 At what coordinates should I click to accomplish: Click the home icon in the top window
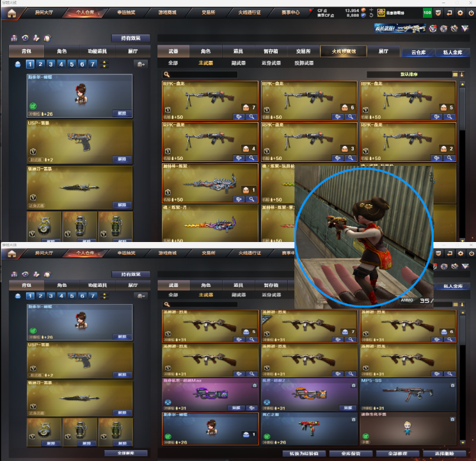12,13
